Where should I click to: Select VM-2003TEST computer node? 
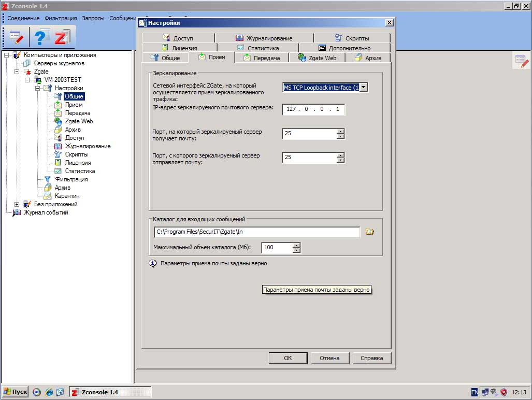63,80
